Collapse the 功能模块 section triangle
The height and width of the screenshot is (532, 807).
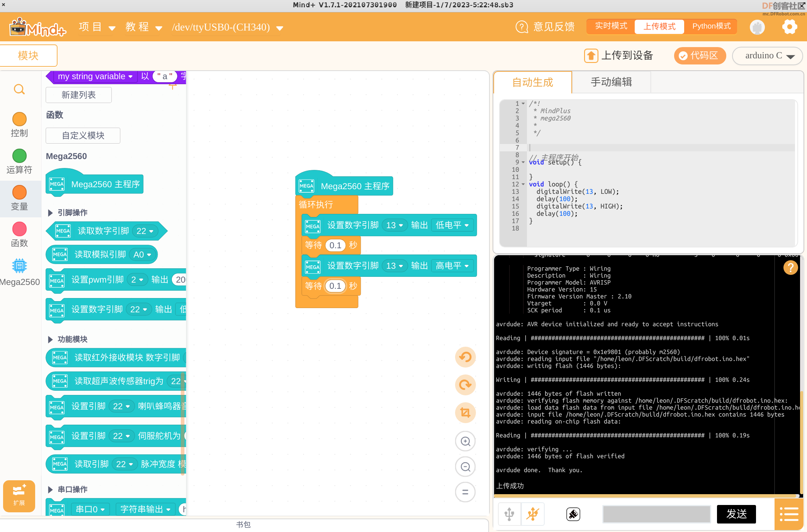[x=50, y=339]
